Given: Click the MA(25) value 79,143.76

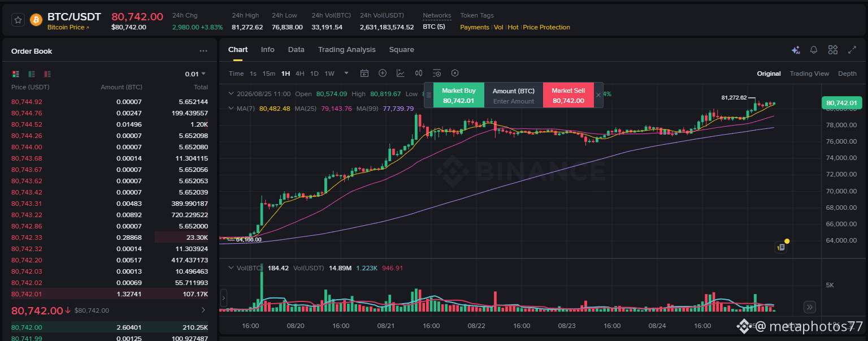Looking at the screenshot, I should (336, 109).
